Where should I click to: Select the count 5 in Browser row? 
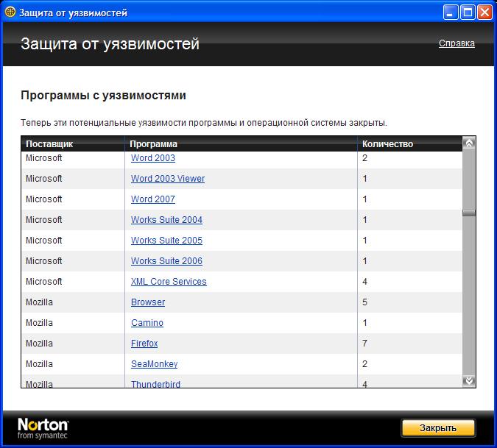point(364,302)
